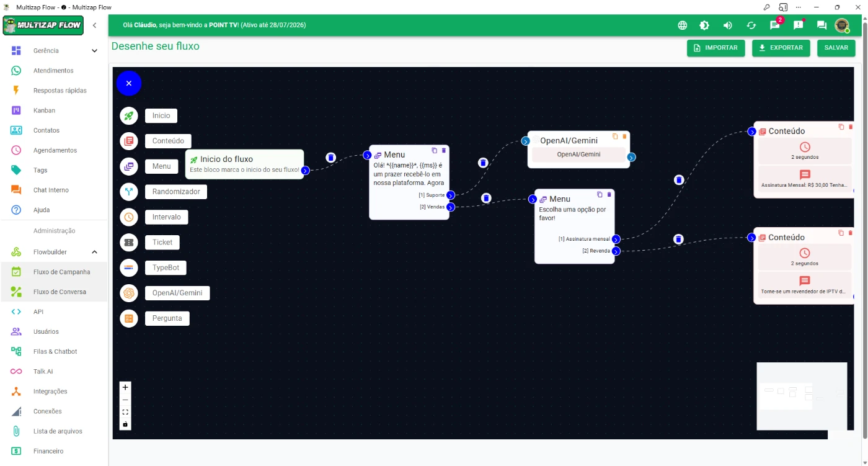The width and height of the screenshot is (868, 466).
Task: Click the SALVAR button
Action: (x=836, y=48)
